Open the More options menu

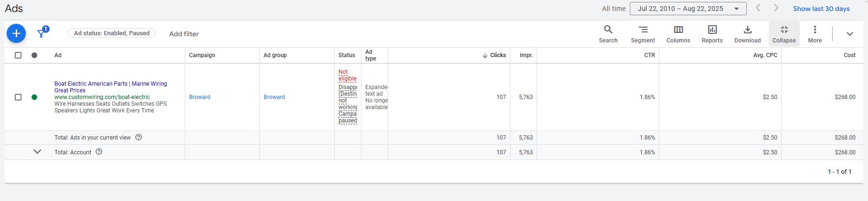815,34
